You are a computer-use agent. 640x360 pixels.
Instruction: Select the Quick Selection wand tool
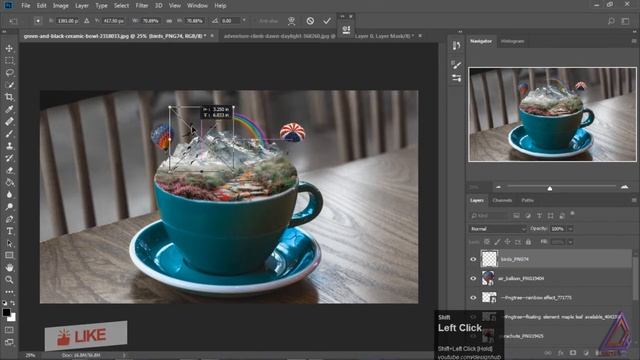click(9, 85)
